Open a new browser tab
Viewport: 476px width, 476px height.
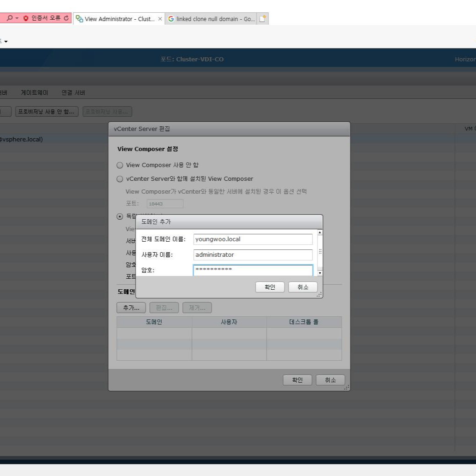pos(263,19)
